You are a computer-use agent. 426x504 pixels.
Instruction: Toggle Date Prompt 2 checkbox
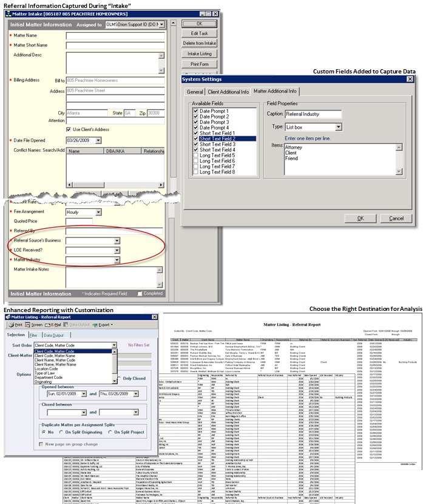pyautogui.click(x=195, y=117)
